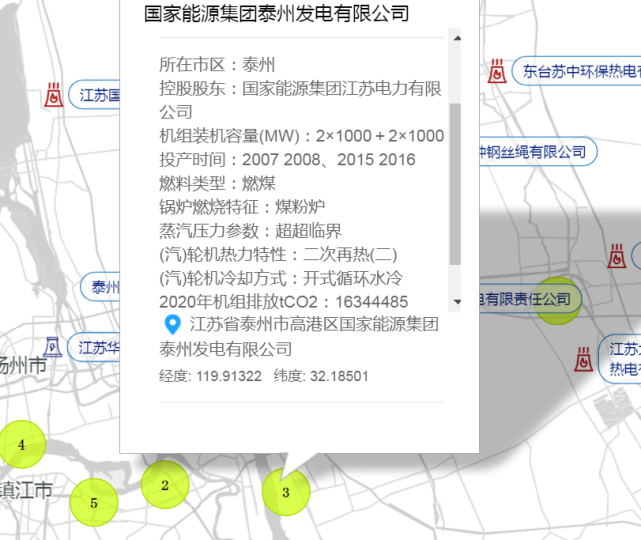This screenshot has width=641, height=540.
Task: Select the 江苏 热电 map label
Action: point(620,359)
